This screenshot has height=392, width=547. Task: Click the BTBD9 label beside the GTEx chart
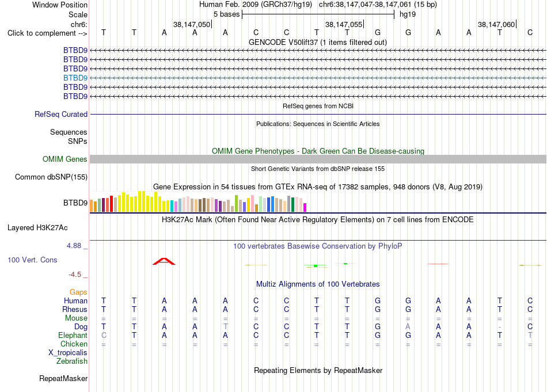coord(75,203)
